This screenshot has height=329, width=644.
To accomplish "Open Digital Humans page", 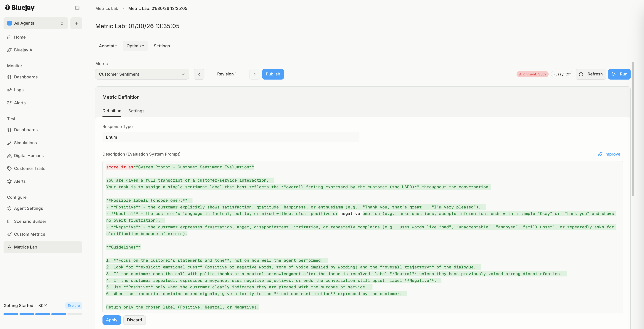I will click(x=43, y=156).
